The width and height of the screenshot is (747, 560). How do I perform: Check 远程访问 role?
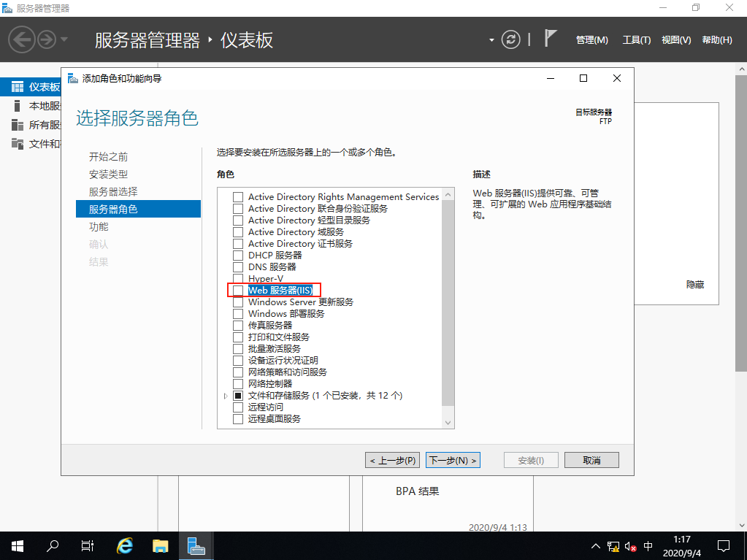(x=238, y=407)
